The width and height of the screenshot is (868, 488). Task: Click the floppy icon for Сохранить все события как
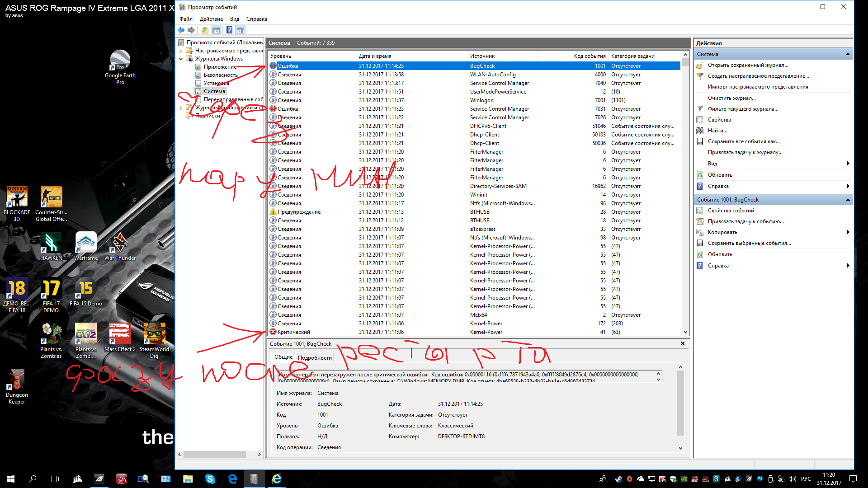700,141
